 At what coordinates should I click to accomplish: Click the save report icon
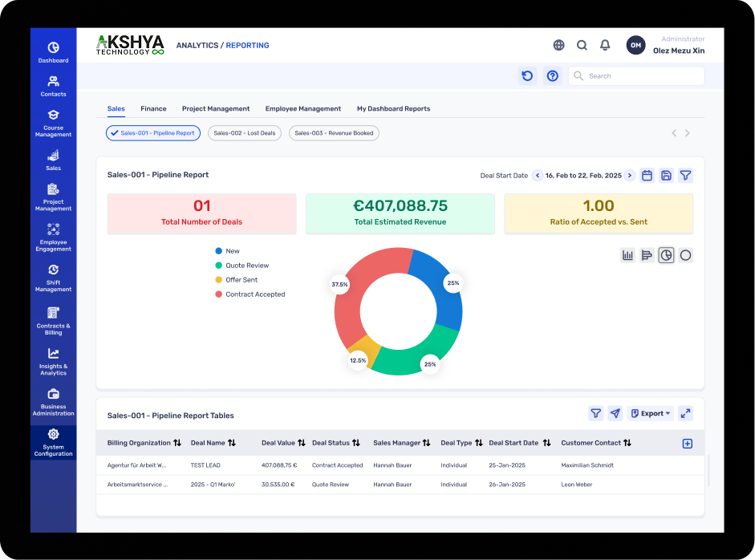coord(666,176)
